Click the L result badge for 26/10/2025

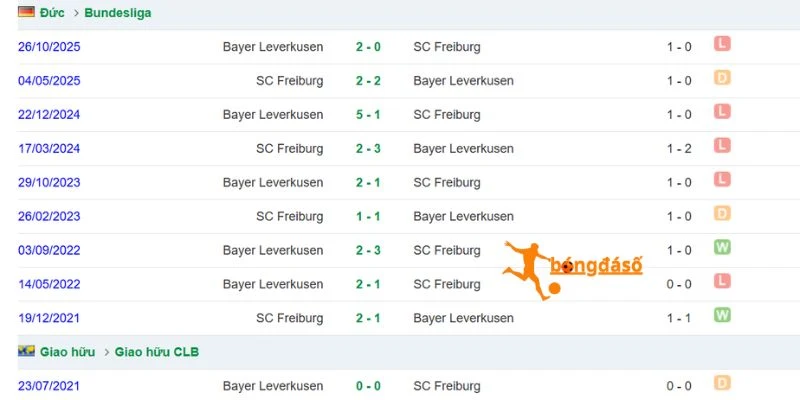(722, 44)
